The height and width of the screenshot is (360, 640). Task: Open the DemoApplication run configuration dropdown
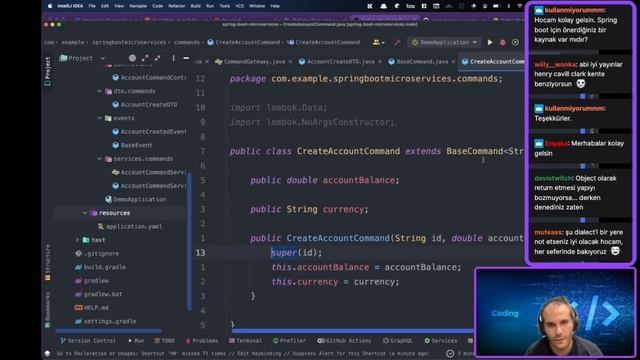tap(444, 42)
